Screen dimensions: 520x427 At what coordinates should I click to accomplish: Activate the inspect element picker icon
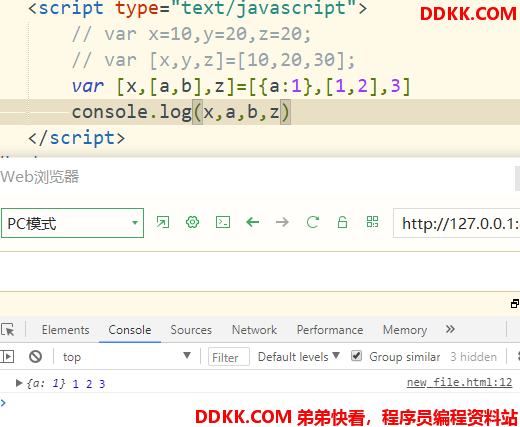8,330
